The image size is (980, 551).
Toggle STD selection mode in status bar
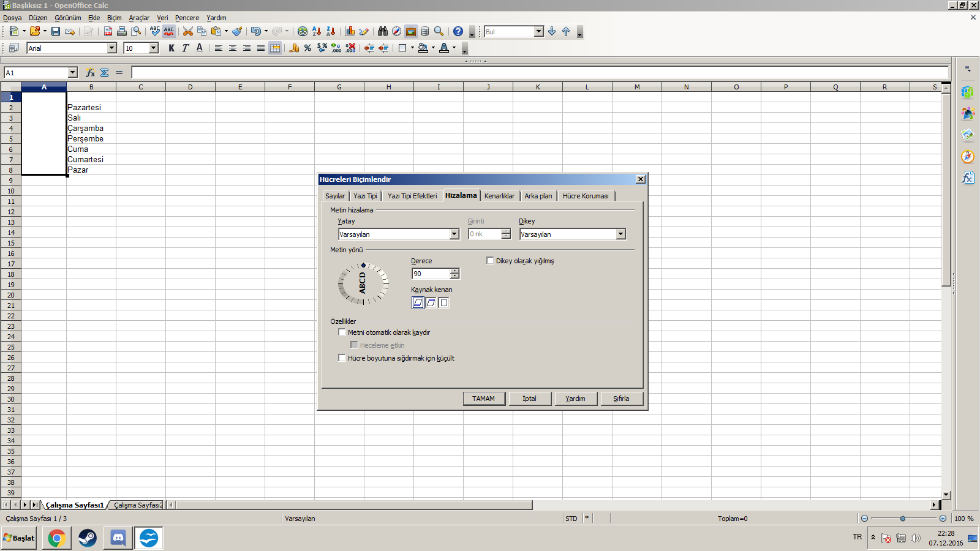[571, 519]
